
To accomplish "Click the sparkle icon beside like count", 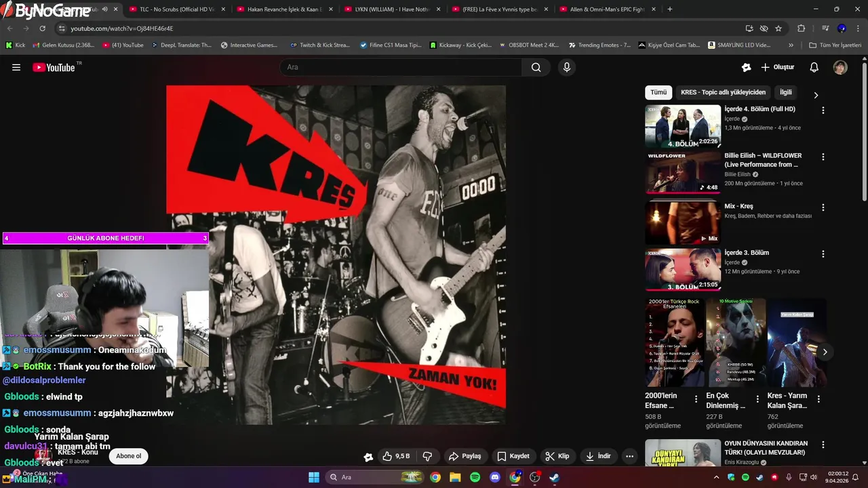I will (x=368, y=457).
